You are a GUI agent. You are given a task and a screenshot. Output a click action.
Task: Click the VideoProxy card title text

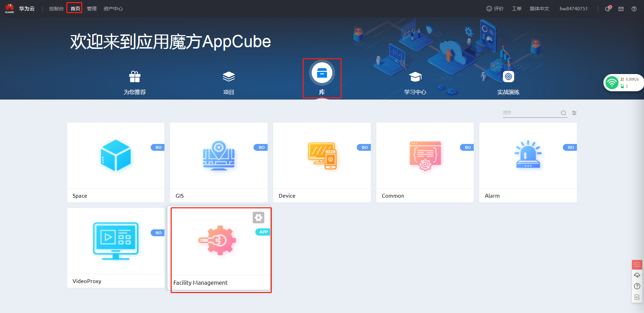(87, 281)
